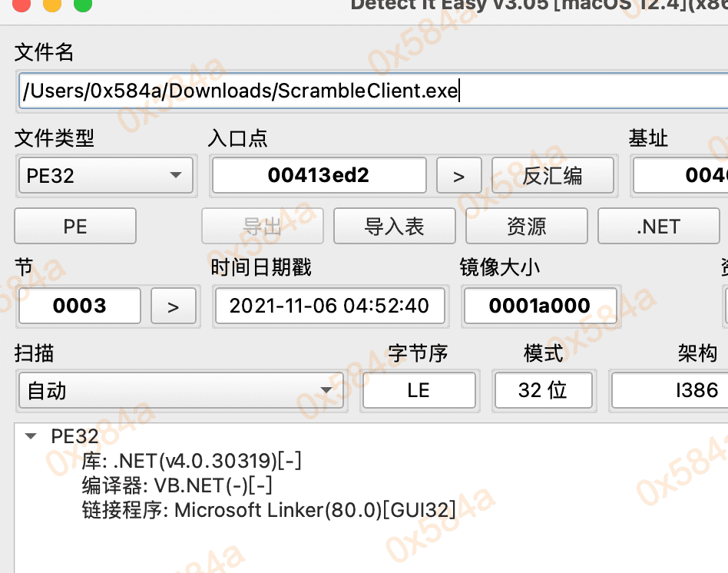728x573 pixels.
Task: Click the arrow button next to sections count
Action: coord(173,306)
